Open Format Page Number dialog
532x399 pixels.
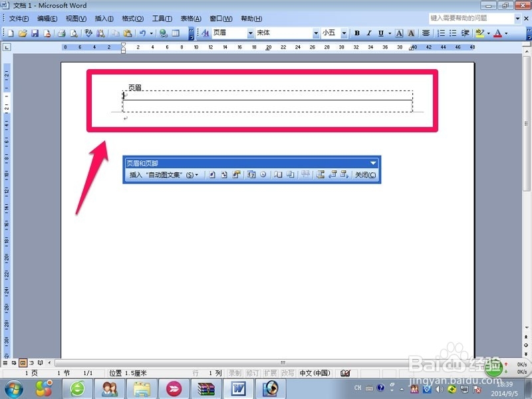[236, 175]
